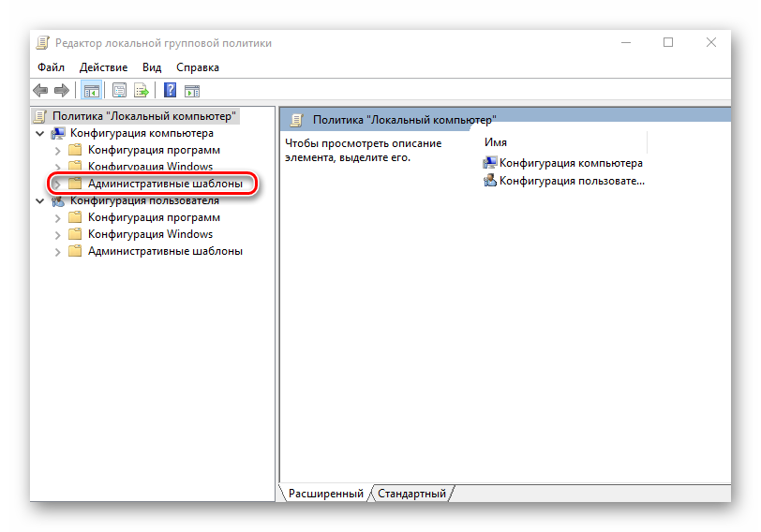The image size is (761, 532).
Task: Click the Export List toolbar icon
Action: coord(141,91)
